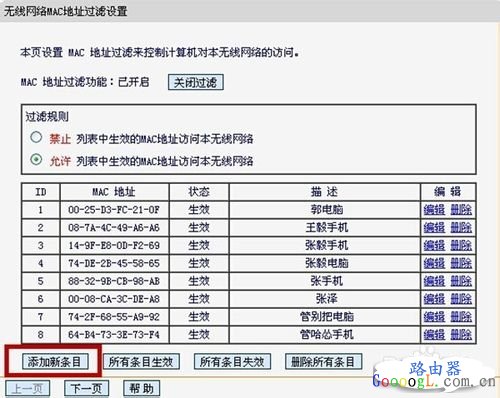The image size is (500, 398).
Task: Select MAC address 88-32-9B-CB-98-AB
Action: (x=114, y=281)
